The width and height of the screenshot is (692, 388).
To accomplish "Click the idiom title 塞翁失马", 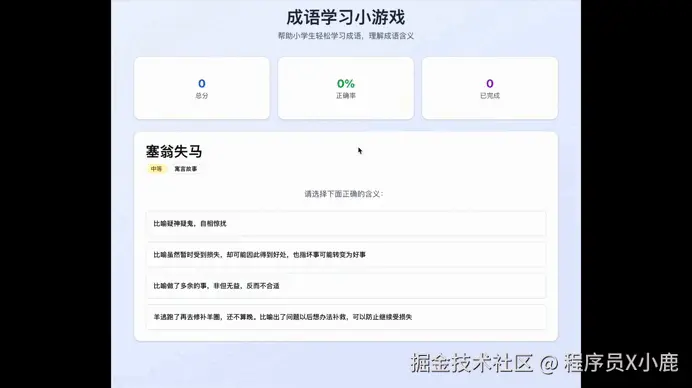I will pos(174,151).
